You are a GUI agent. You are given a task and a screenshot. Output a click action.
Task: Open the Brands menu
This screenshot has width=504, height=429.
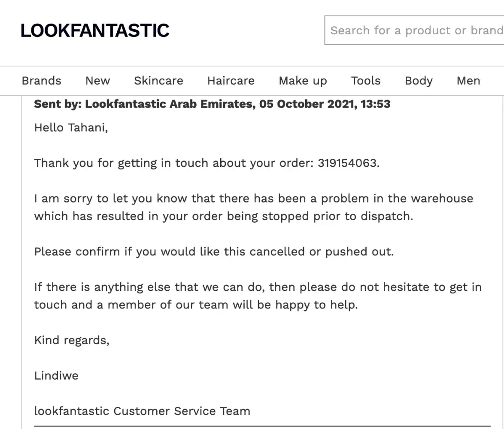click(x=42, y=81)
